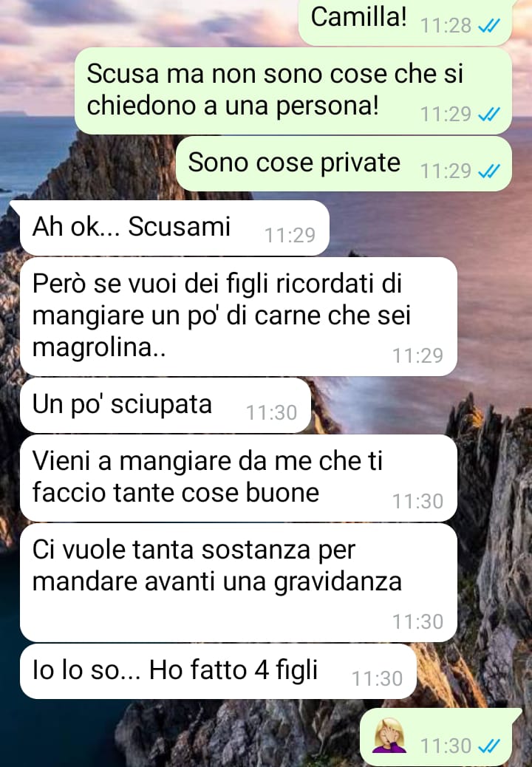Select 'Vieni a mangiare da me' message
This screenshot has height=767, width=532.
pos(239,478)
